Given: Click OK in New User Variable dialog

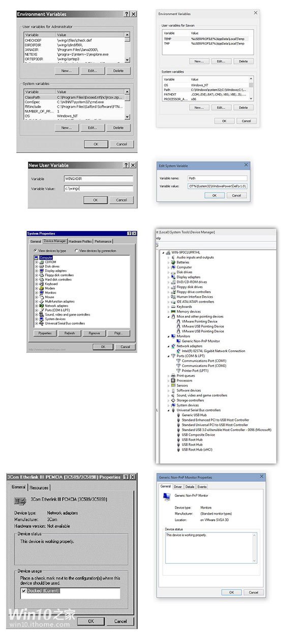Looking at the screenshot, I should (96, 200).
